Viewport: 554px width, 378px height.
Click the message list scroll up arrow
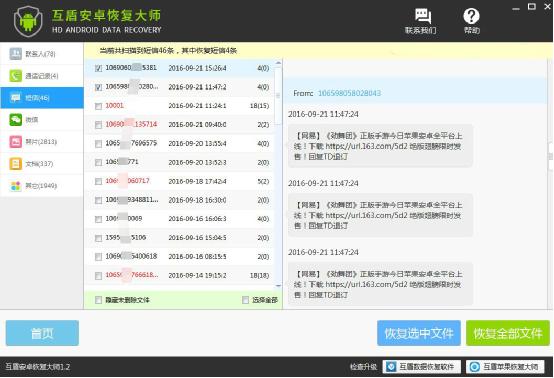pos(278,63)
